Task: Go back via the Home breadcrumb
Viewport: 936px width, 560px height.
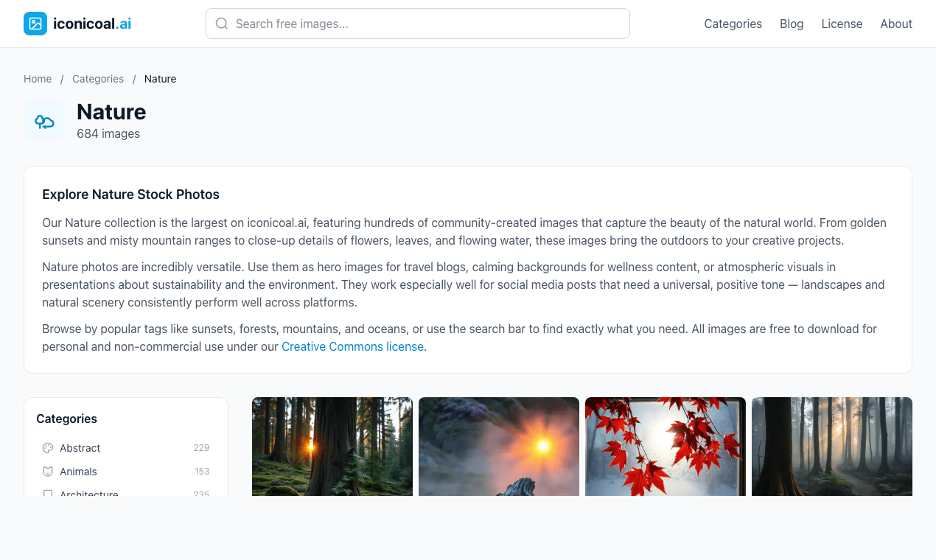Action: [x=38, y=79]
